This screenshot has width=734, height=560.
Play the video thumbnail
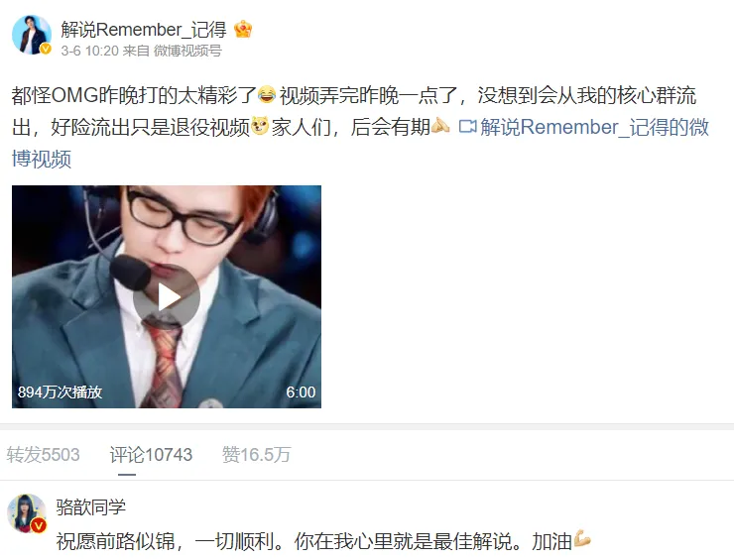tap(167, 296)
